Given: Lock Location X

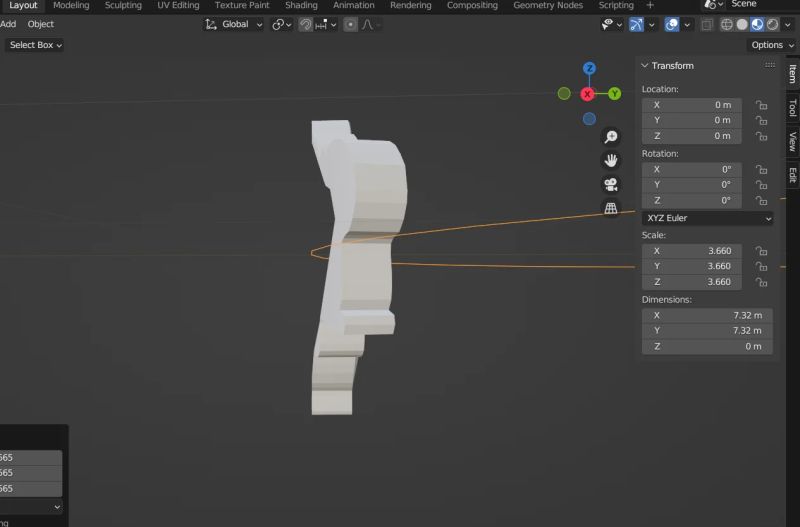Looking at the screenshot, I should pos(761,105).
